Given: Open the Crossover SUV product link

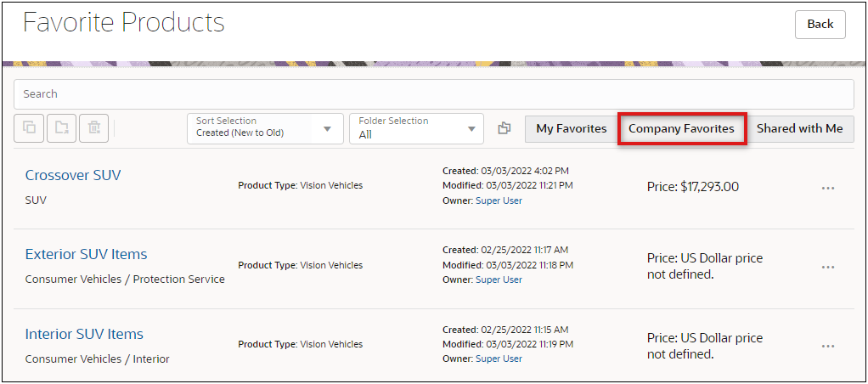Looking at the screenshot, I should tap(73, 175).
